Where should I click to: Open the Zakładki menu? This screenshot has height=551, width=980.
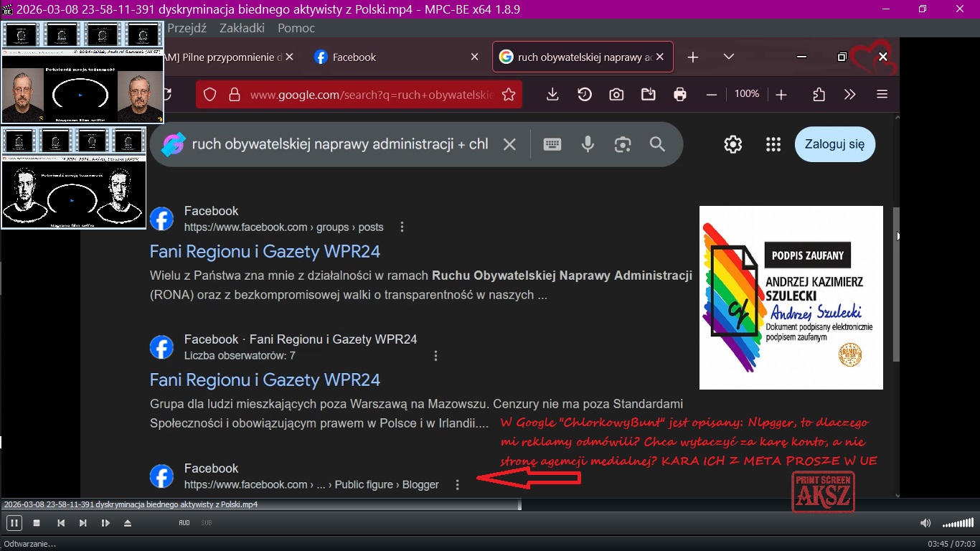point(241,28)
